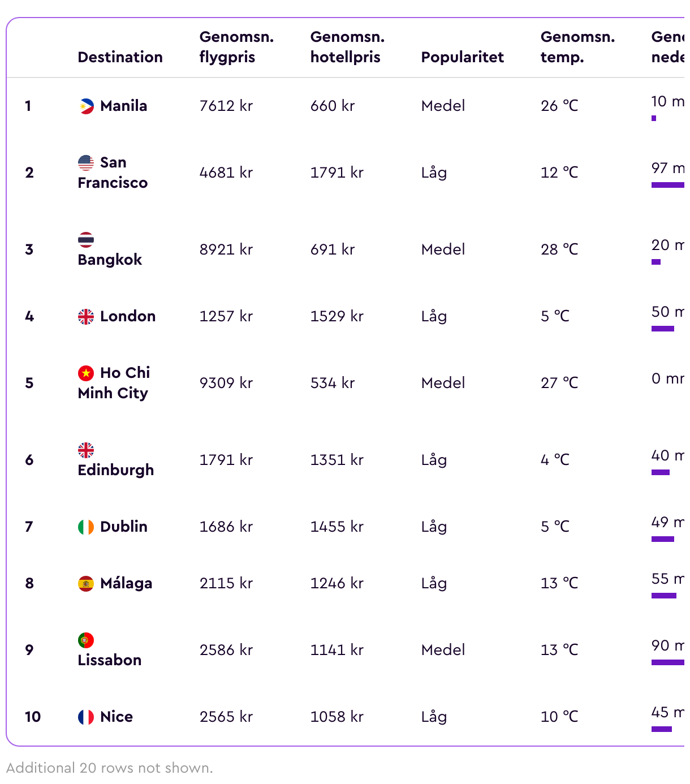
Task: Click the Spanish flag next to Málaga
Action: click(x=86, y=583)
